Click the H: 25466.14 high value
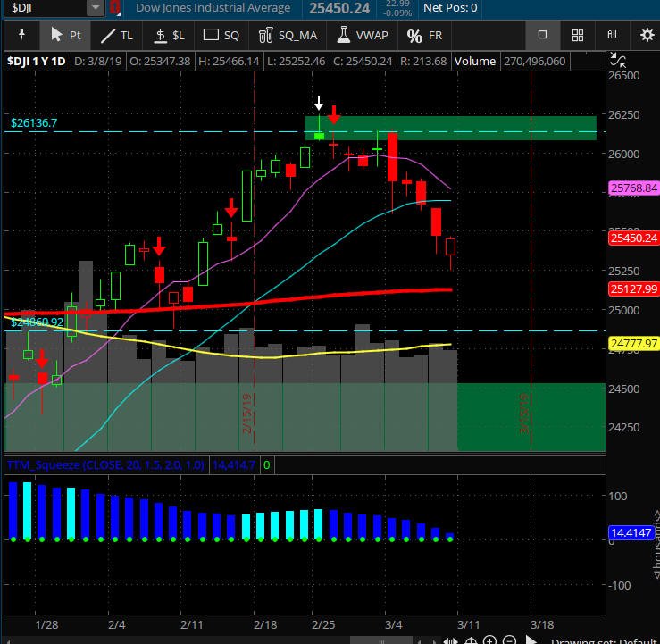This screenshot has height=644, width=660. (x=229, y=62)
